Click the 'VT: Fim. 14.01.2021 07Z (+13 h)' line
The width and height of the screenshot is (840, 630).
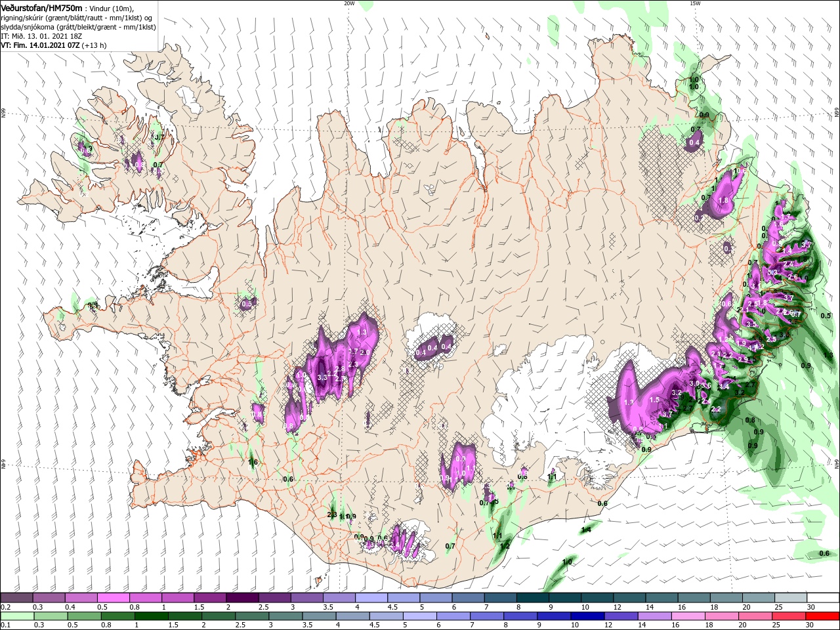[53, 45]
